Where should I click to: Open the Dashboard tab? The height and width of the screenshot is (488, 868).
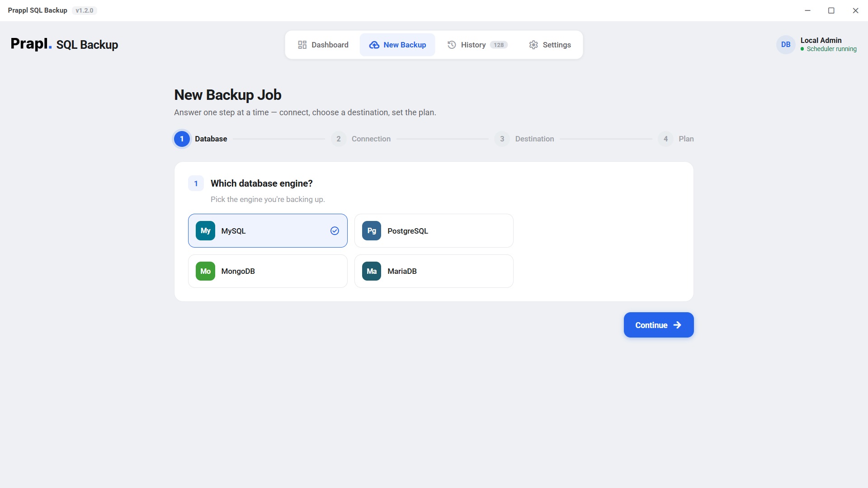[323, 45]
